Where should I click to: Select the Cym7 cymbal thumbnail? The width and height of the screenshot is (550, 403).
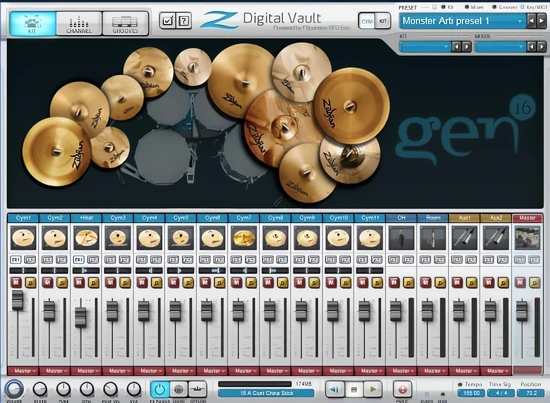[x=244, y=237]
